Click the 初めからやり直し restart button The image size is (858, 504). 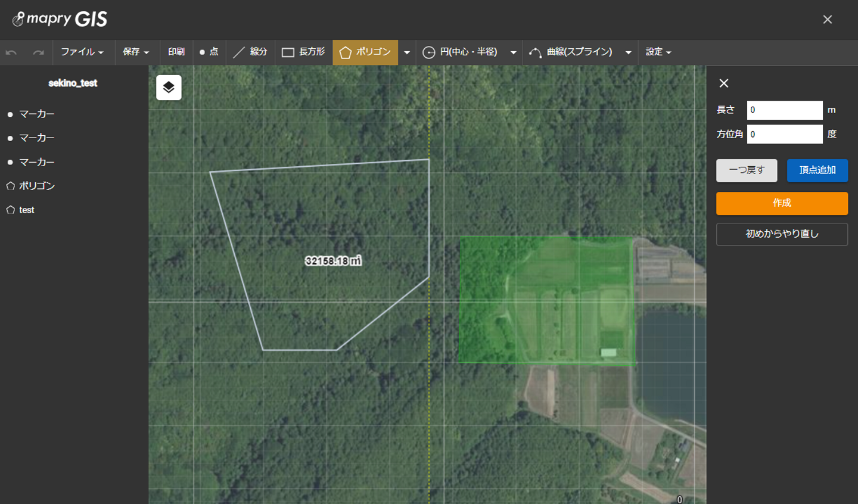[782, 234]
